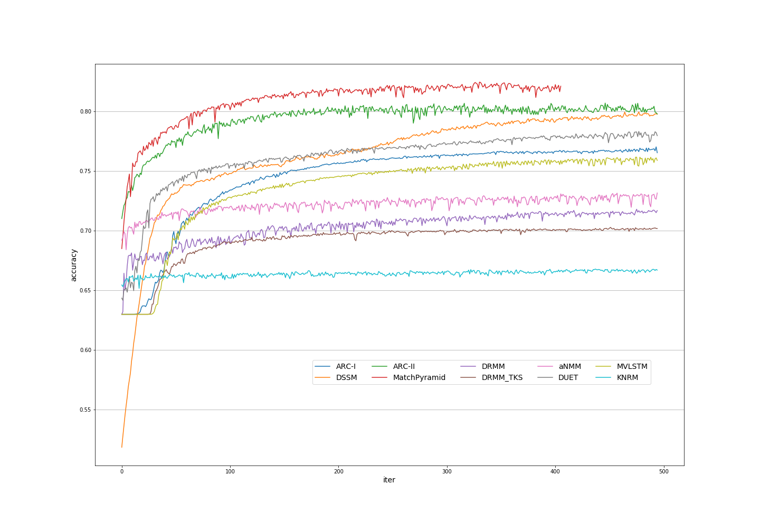Click the 500 x-axis tick label

(664, 471)
